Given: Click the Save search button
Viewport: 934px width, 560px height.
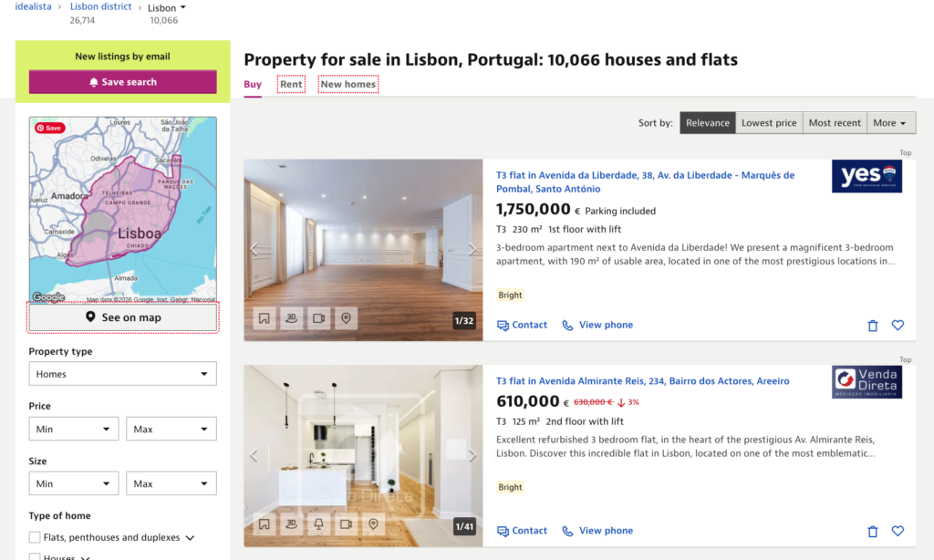Looking at the screenshot, I should pos(122,81).
